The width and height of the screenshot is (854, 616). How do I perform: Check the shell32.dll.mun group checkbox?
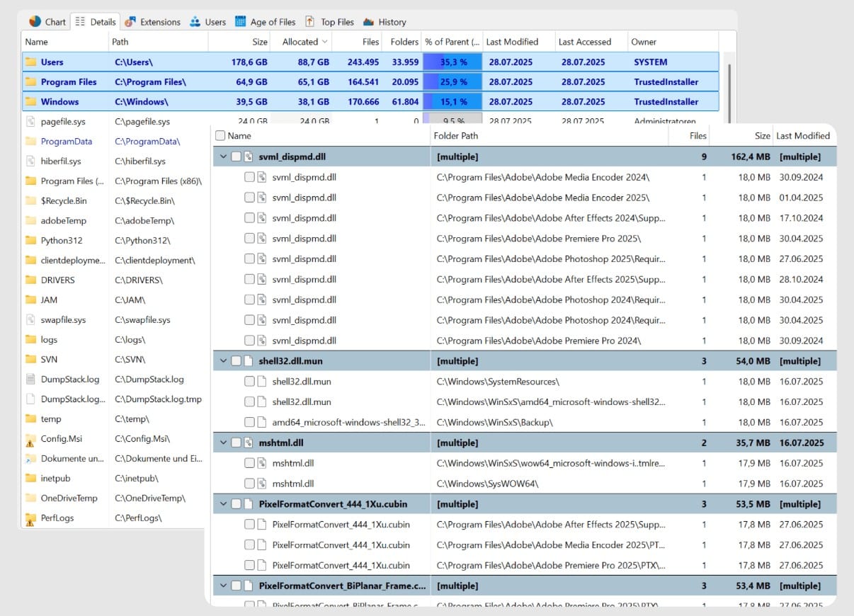236,361
